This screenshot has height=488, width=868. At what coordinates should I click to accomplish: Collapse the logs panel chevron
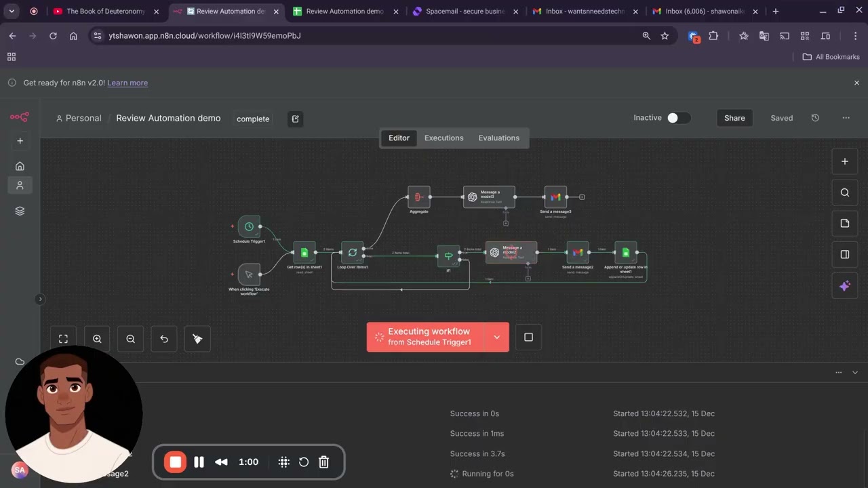[x=854, y=373]
